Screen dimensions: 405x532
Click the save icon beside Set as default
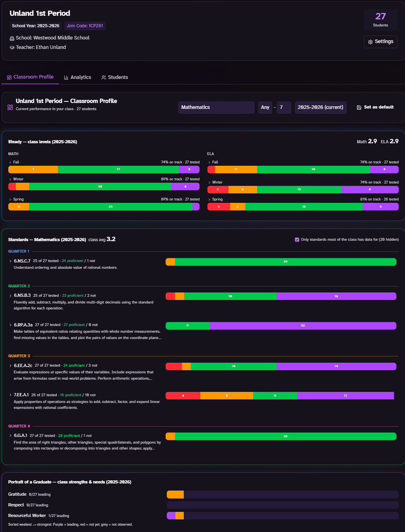click(x=359, y=107)
